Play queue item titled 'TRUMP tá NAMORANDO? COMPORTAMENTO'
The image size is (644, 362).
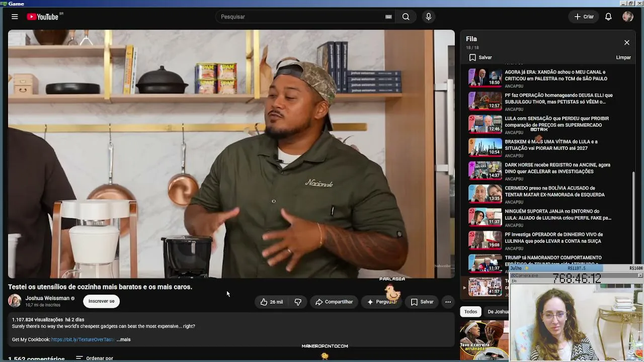pyautogui.click(x=553, y=260)
